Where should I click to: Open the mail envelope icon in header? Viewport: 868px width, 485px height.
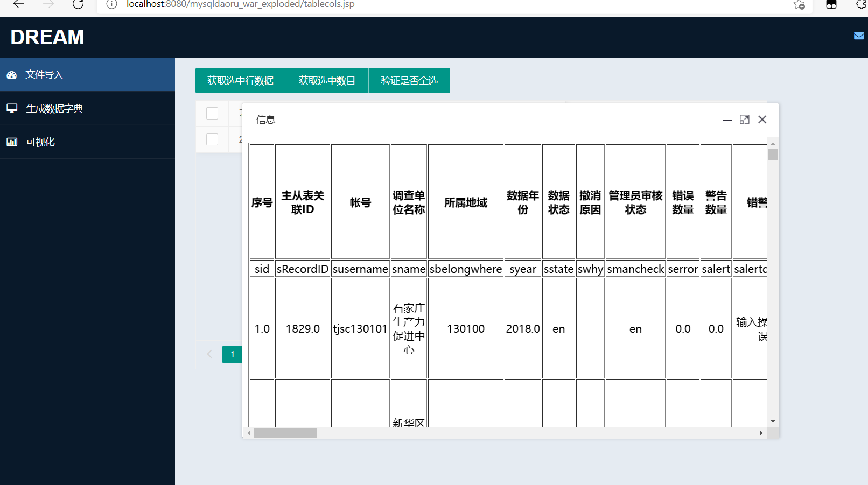pos(859,36)
